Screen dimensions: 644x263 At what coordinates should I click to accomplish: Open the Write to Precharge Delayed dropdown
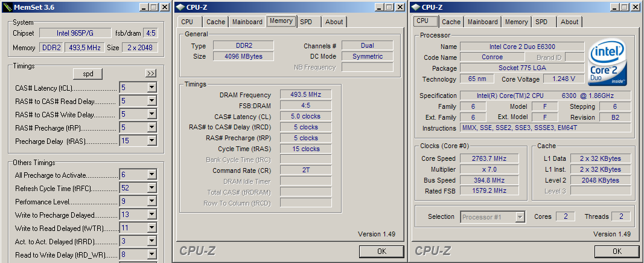[x=152, y=215]
